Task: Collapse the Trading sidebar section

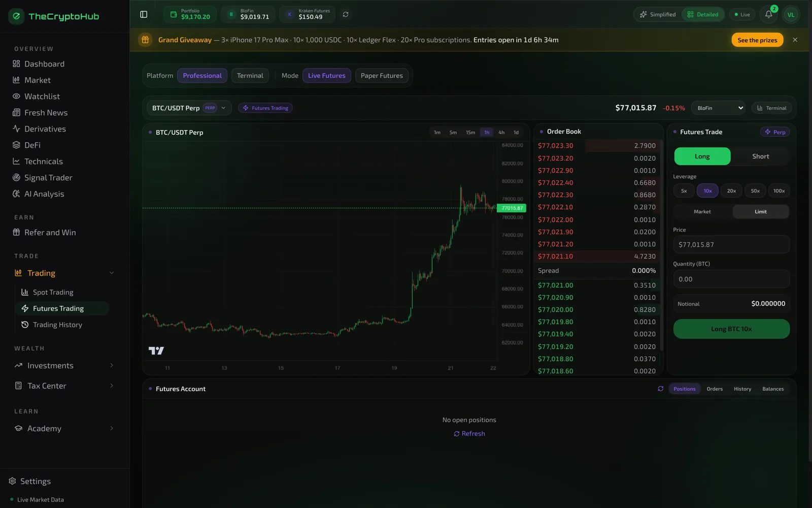Action: point(111,273)
